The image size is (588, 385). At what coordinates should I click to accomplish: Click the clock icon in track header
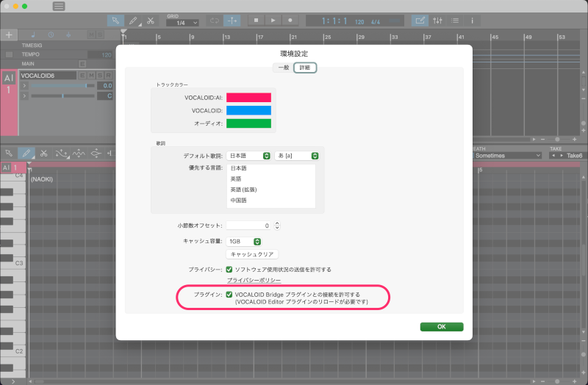click(x=51, y=35)
